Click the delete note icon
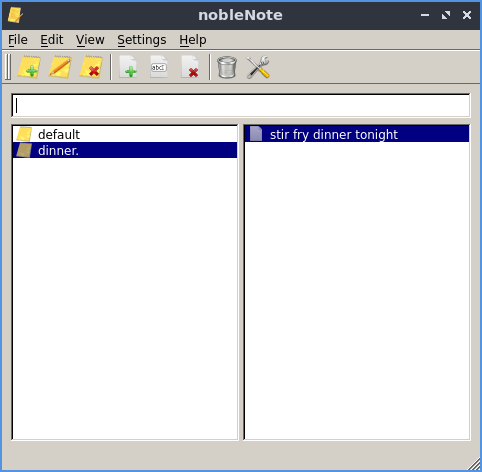This screenshot has width=482, height=472. [x=190, y=67]
